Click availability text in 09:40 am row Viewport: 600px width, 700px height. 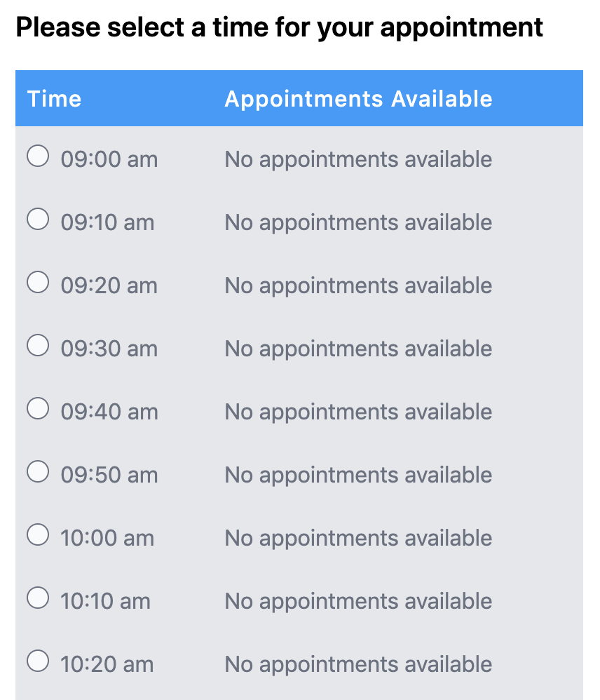click(x=359, y=412)
